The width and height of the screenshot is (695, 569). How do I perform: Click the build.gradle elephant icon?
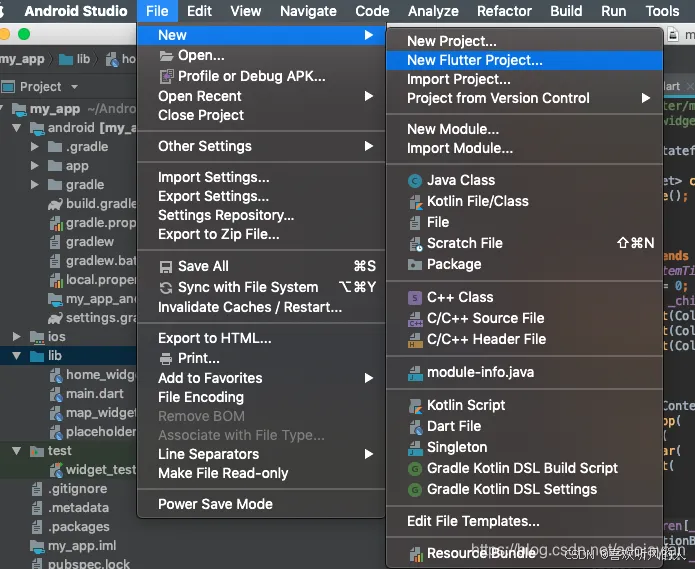pyautogui.click(x=55, y=204)
